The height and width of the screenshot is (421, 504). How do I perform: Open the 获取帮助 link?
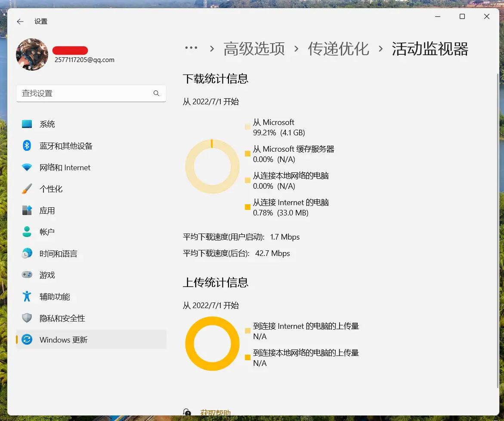(x=215, y=413)
